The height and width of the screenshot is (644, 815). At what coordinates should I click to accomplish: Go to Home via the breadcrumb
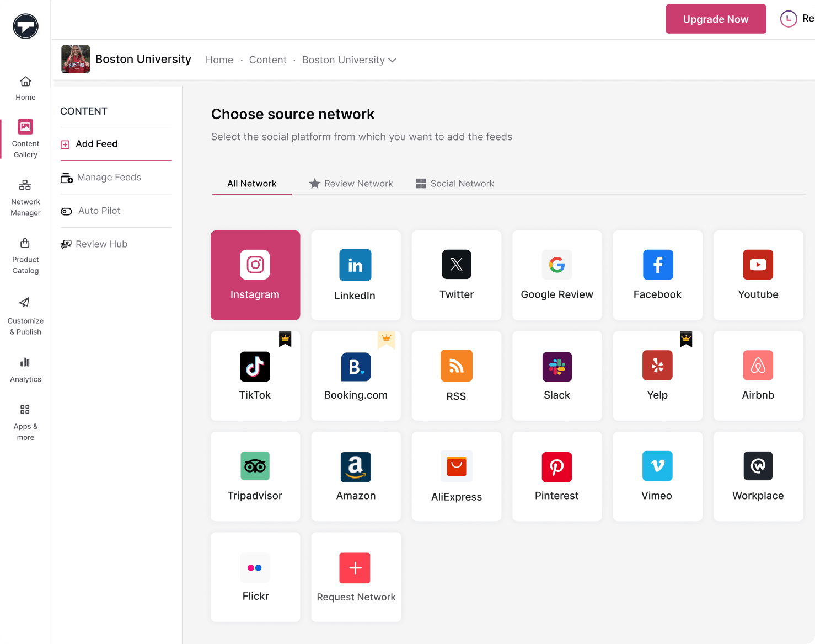click(219, 60)
